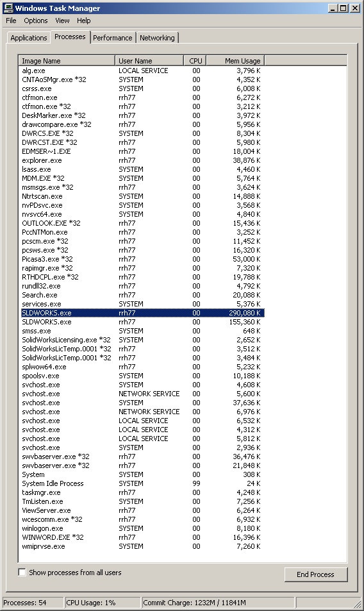Sort by CPU column header
This screenshot has width=364, height=611.
[195, 61]
